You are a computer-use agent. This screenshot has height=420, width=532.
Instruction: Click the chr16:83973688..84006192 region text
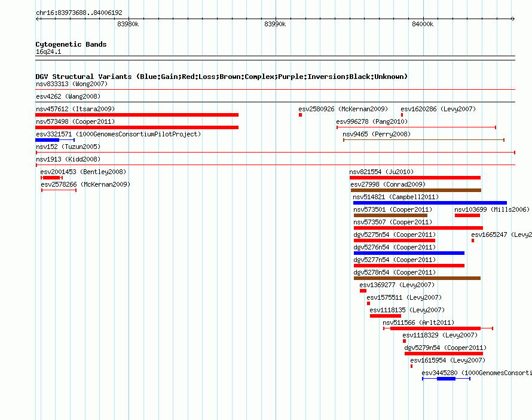(79, 13)
